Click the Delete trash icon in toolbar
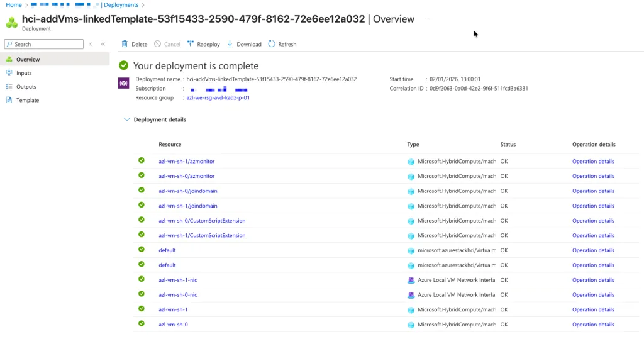 click(125, 44)
